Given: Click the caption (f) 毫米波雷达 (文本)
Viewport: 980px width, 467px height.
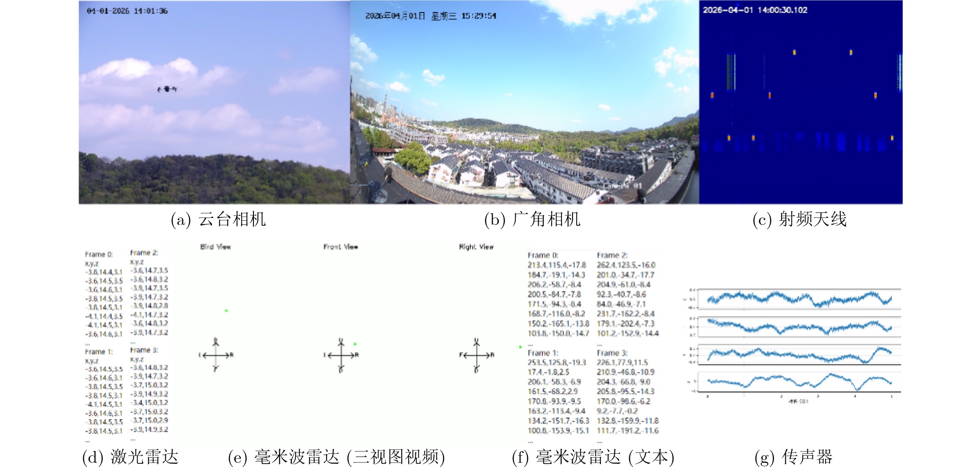Looking at the screenshot, I should tap(593, 457).
